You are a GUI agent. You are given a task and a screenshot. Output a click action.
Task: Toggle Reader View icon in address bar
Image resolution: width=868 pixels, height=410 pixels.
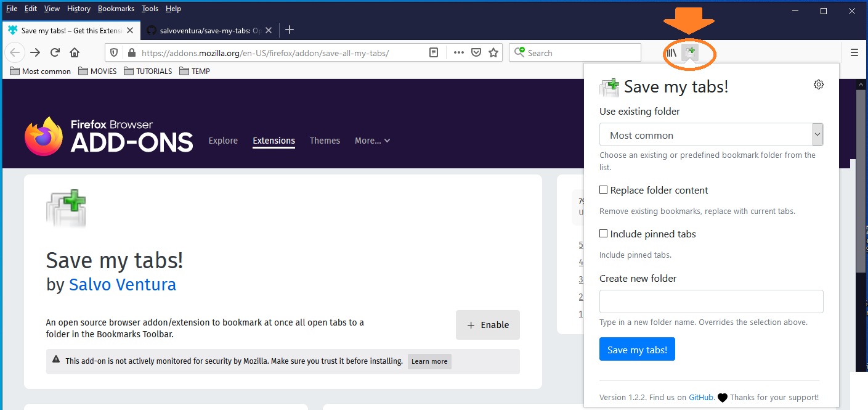coord(434,52)
